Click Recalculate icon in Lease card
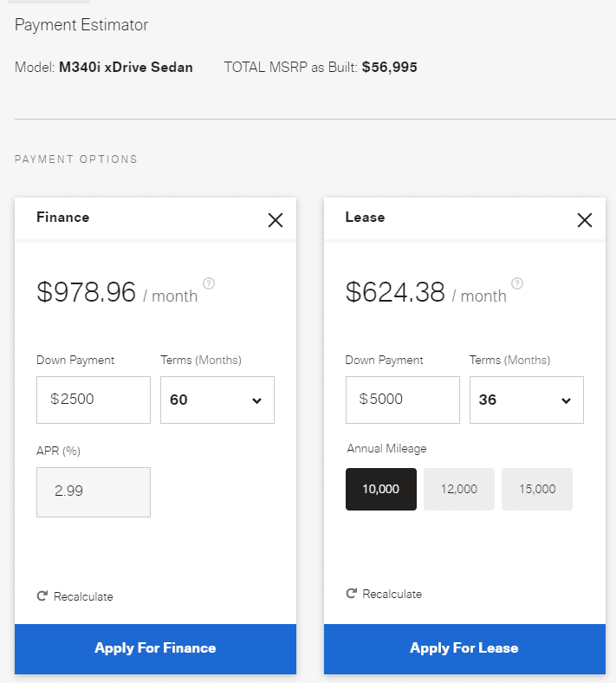Image resolution: width=616 pixels, height=683 pixels. pyautogui.click(x=351, y=593)
